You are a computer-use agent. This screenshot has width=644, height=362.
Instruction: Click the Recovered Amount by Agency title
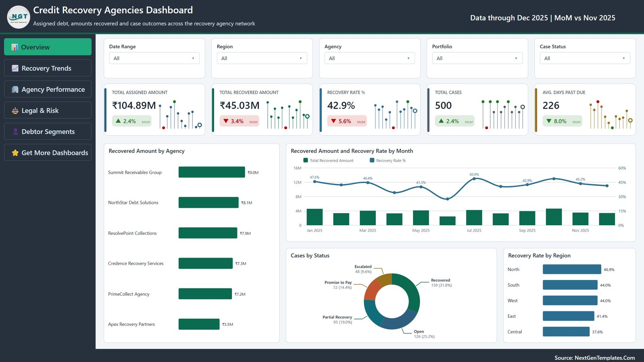pos(147,151)
